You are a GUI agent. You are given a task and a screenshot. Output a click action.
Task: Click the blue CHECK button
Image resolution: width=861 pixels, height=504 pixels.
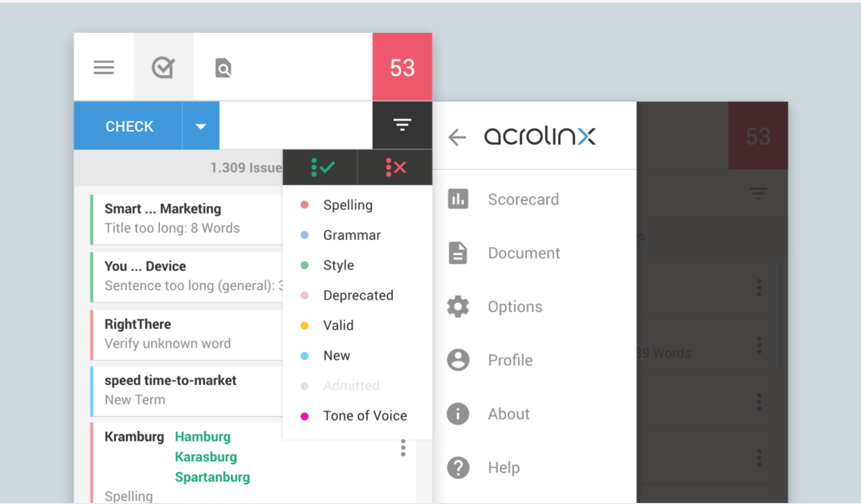(128, 126)
